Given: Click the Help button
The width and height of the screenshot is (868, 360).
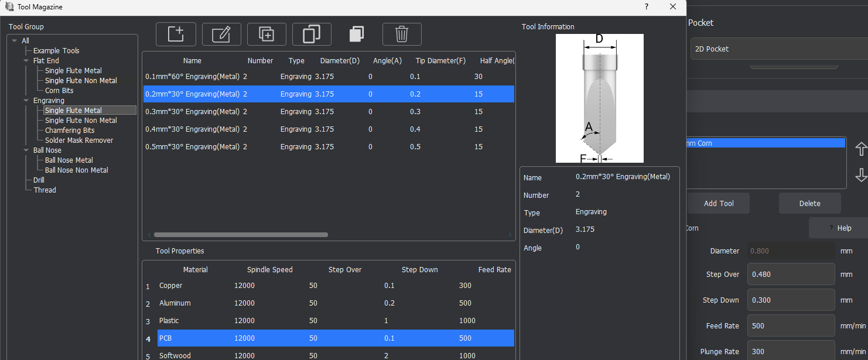Looking at the screenshot, I should (x=838, y=228).
